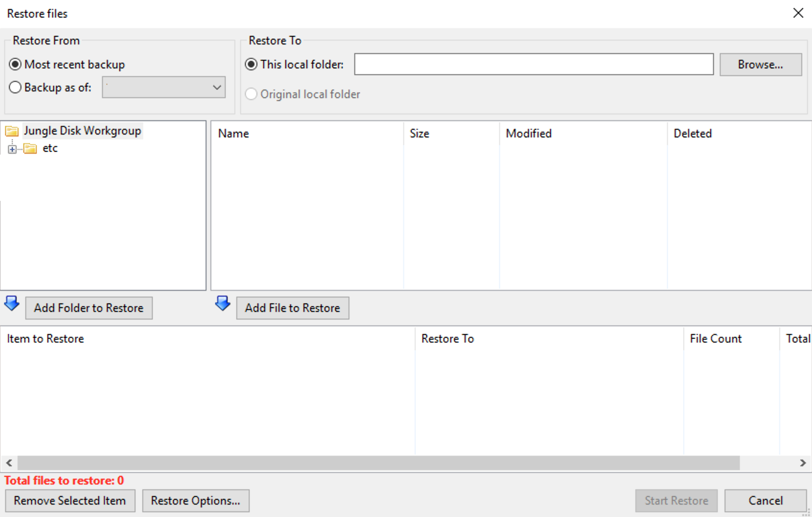Viewport: 812px width, 517px height.
Task: Click the horizontal scrollbar left arrow
Action: pyautogui.click(x=9, y=463)
